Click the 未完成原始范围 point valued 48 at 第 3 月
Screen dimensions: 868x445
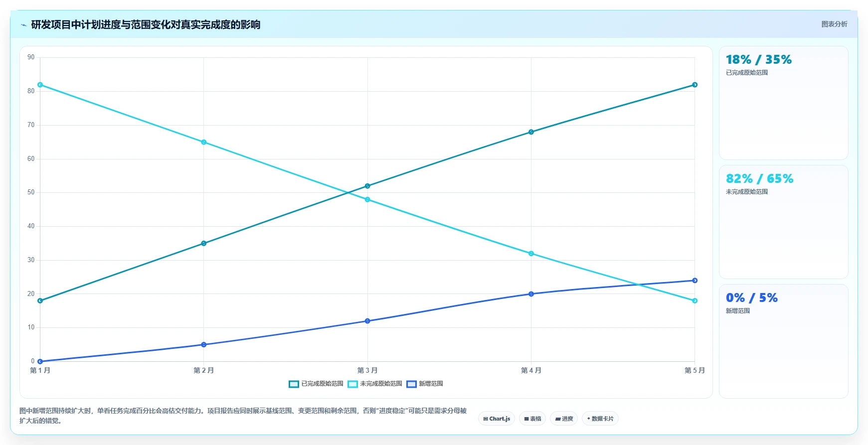point(367,199)
